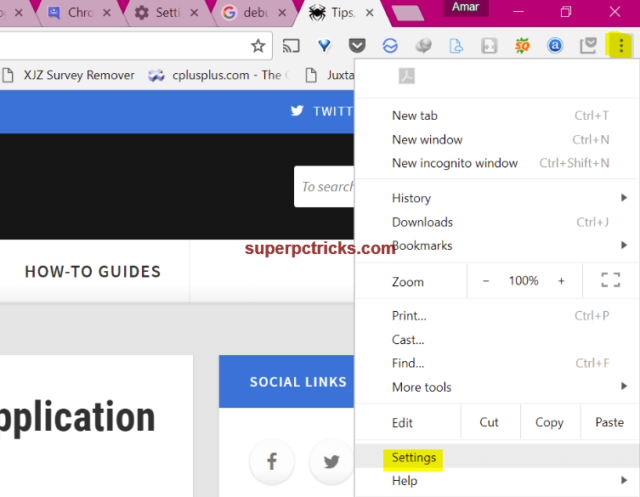
Task: Switch to the Google debu tab
Action: pos(253,13)
